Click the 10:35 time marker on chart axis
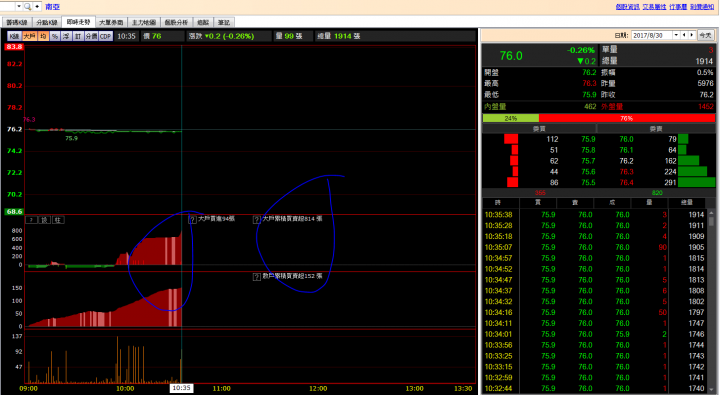 coord(181,388)
